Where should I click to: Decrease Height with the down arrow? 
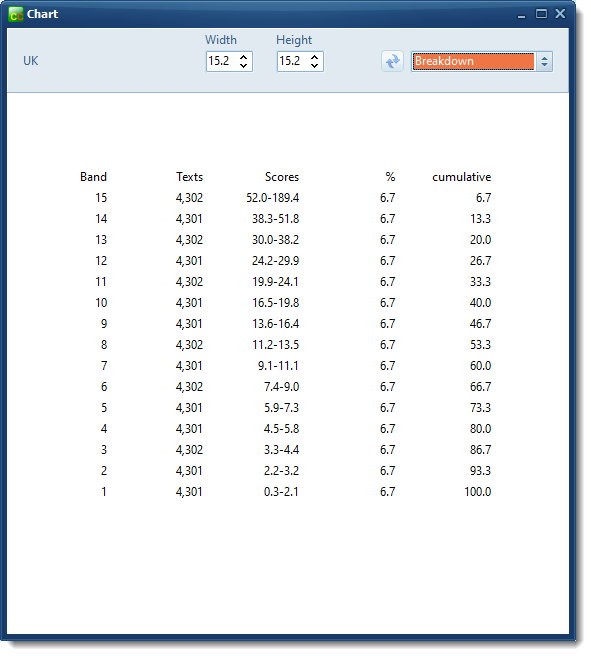[315, 66]
